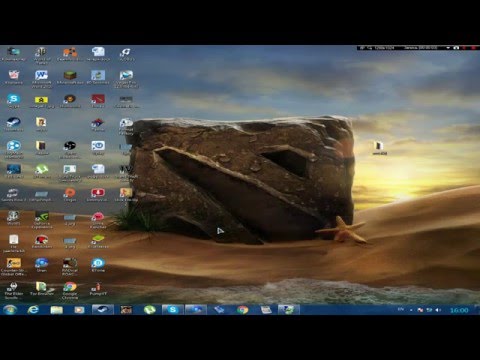This screenshot has height=360, width=480.
Task: Open the Windows Start menu orb
Action: 10,310
